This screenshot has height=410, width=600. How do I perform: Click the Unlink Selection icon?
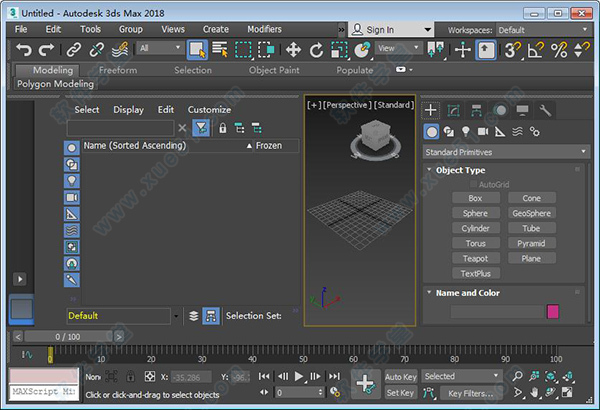(96, 50)
